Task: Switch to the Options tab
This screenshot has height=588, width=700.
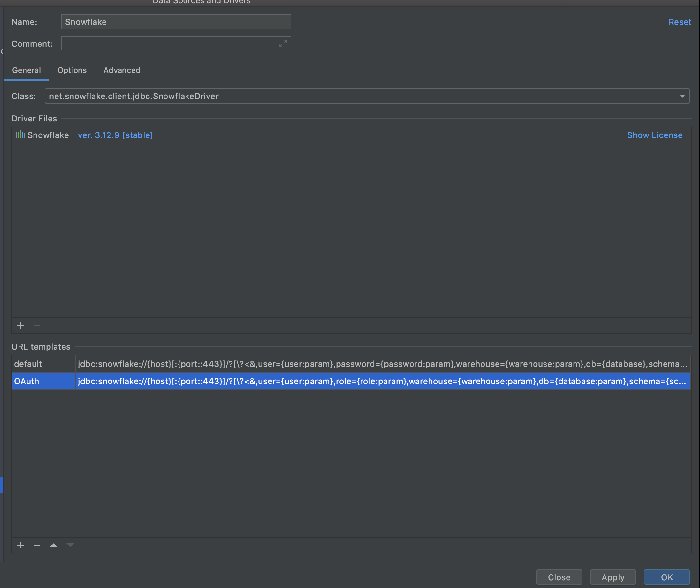Action: 72,70
